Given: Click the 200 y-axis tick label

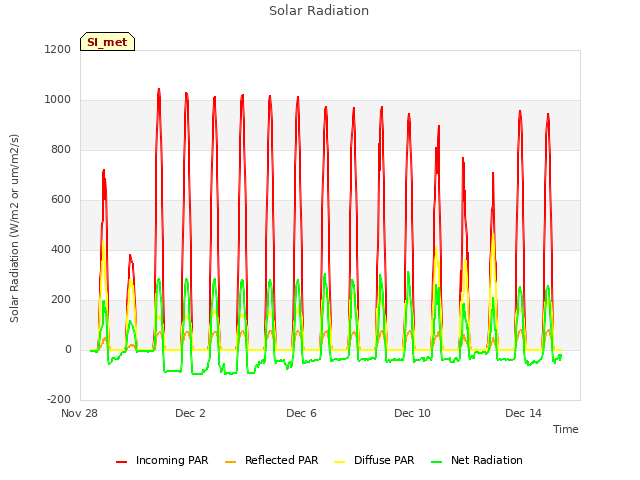Looking at the screenshot, I should pyautogui.click(x=61, y=300).
